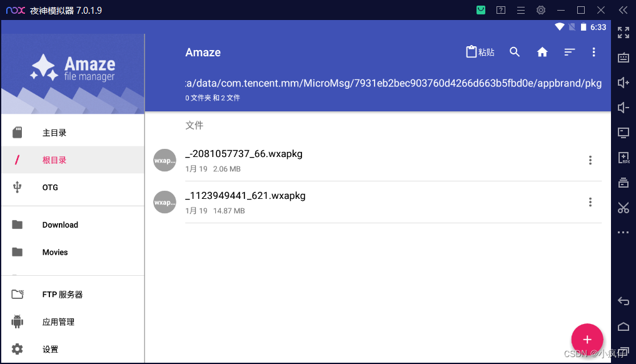The image size is (636, 364).
Task: Click the USB icon beside OTG
Action: tap(17, 187)
